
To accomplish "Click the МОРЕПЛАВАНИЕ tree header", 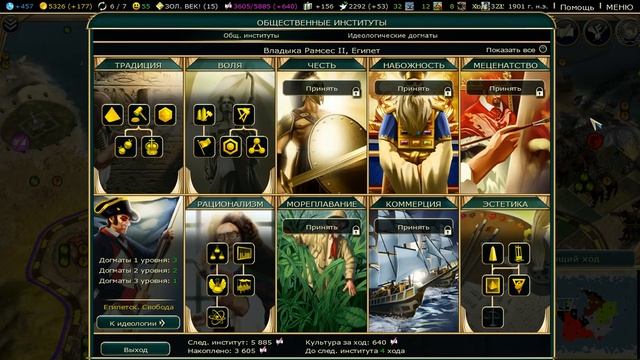I will pos(322,204).
